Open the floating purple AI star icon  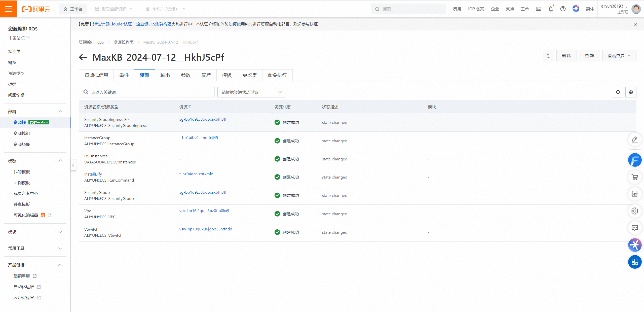(x=635, y=245)
